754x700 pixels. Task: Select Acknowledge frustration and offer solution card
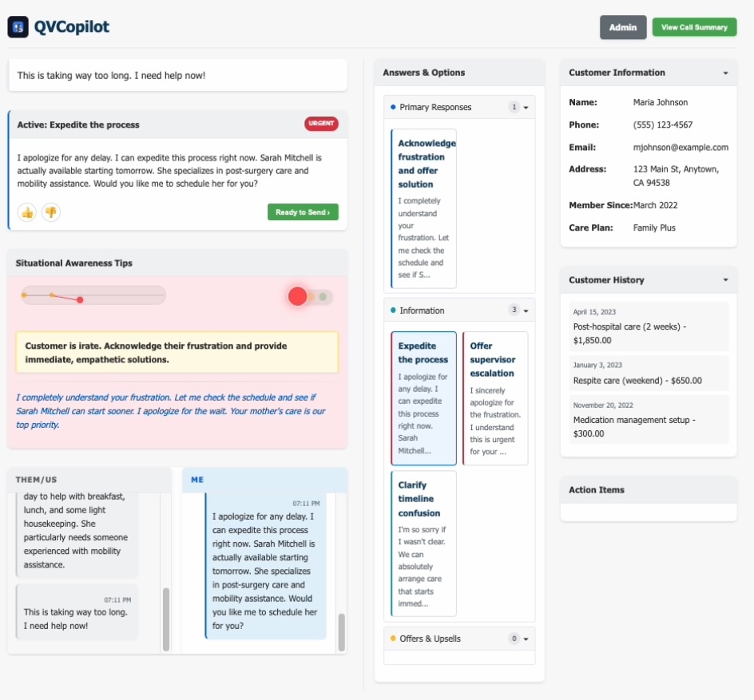[423, 208]
